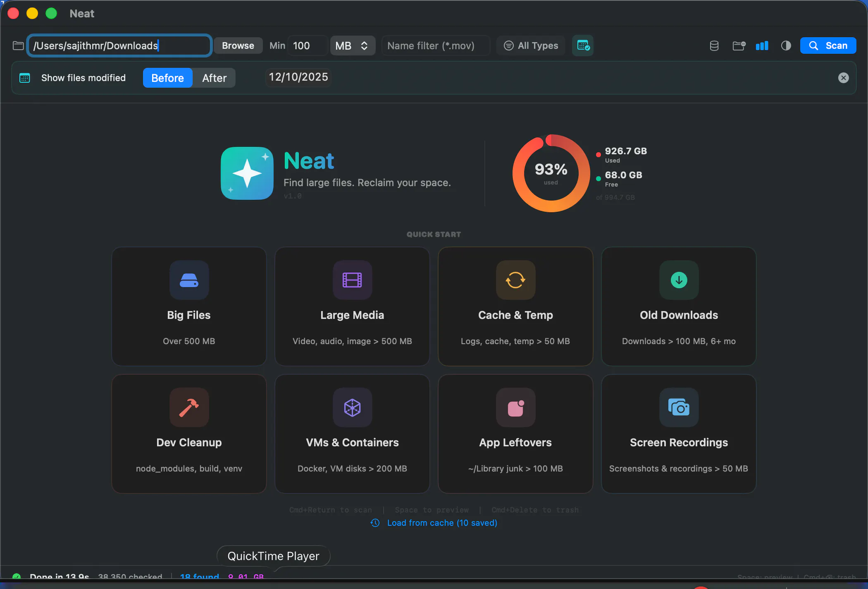Toggle the half-circle appearance icon

(786, 45)
